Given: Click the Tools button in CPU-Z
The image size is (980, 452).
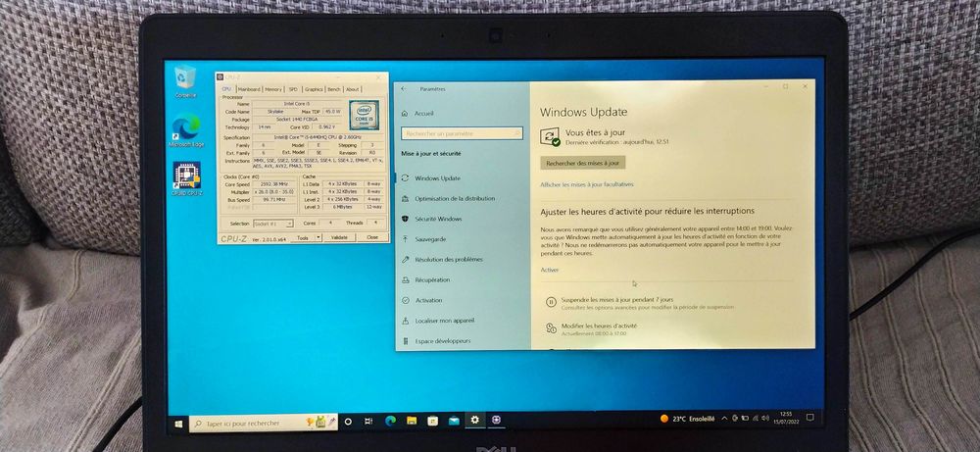Looking at the screenshot, I should coord(303,237).
